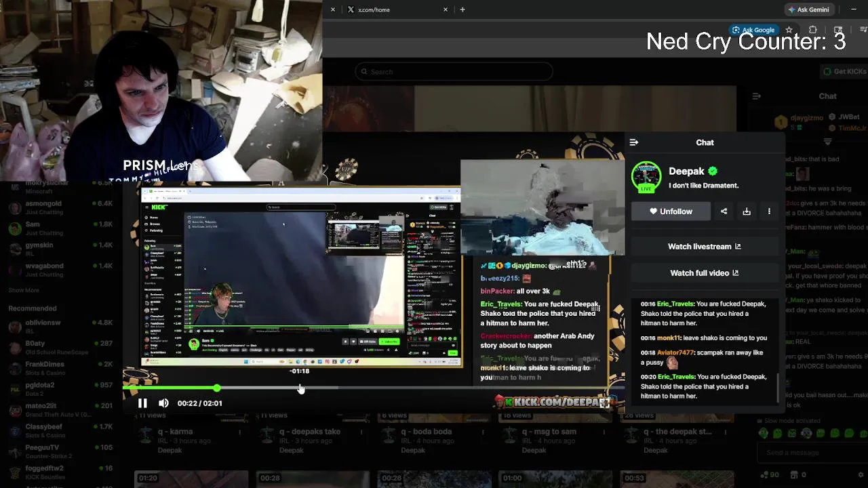Viewport: 868px width, 488px height.
Task: Open PeeguuTV recommended channel
Action: pos(60,451)
